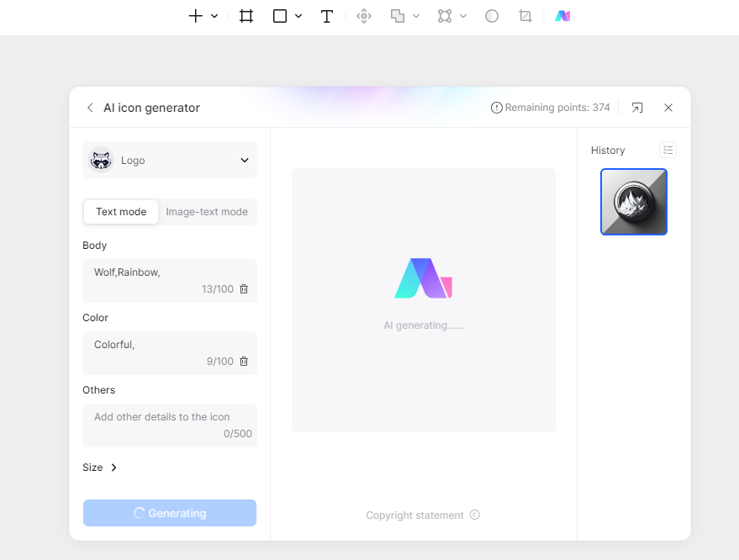Click the mask half-circle icon
The width and height of the screenshot is (739, 560).
tap(492, 16)
